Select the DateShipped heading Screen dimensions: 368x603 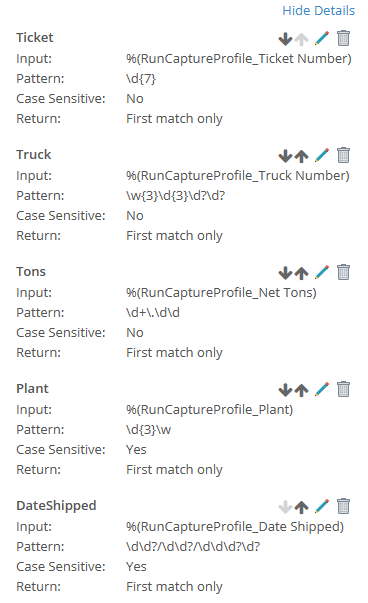(56, 505)
